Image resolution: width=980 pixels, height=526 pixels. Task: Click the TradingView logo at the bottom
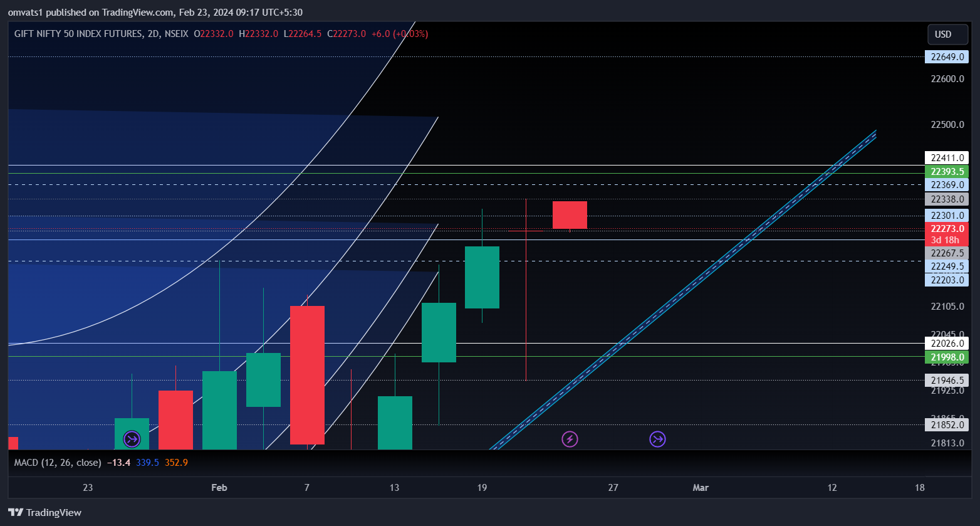44,512
